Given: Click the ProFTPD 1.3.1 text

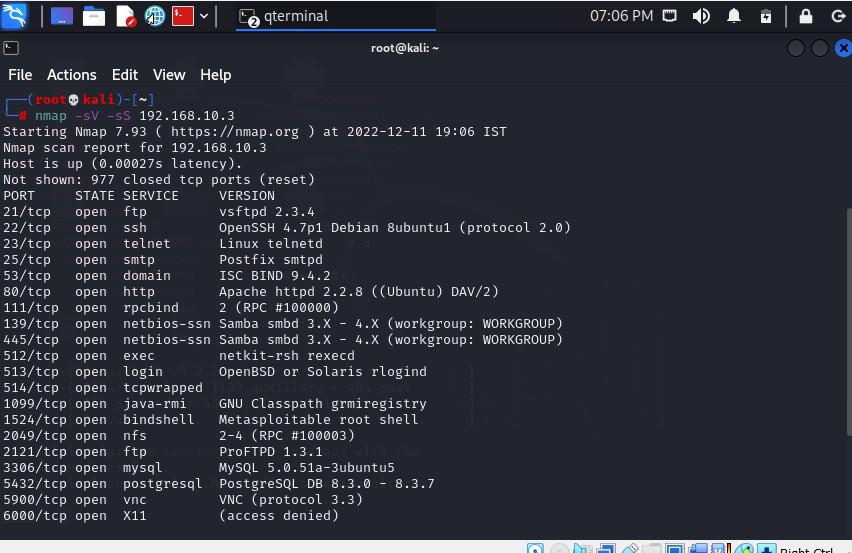Looking at the screenshot, I should point(271,452).
